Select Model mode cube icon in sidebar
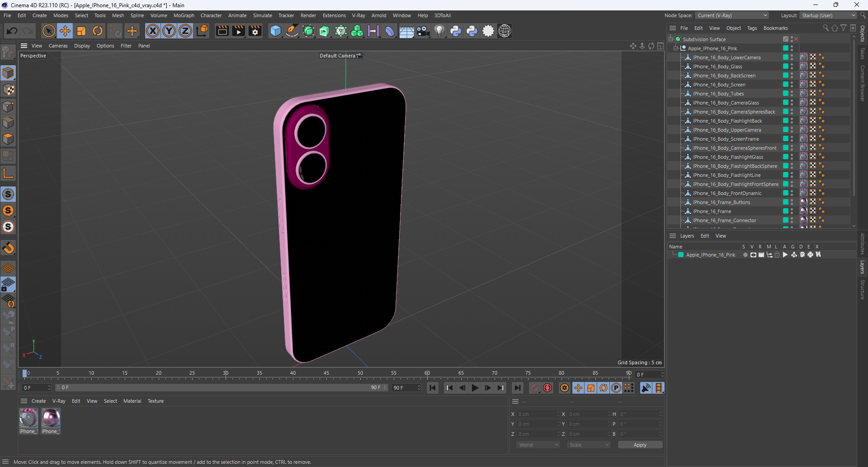This screenshot has height=467, width=868. (x=8, y=73)
